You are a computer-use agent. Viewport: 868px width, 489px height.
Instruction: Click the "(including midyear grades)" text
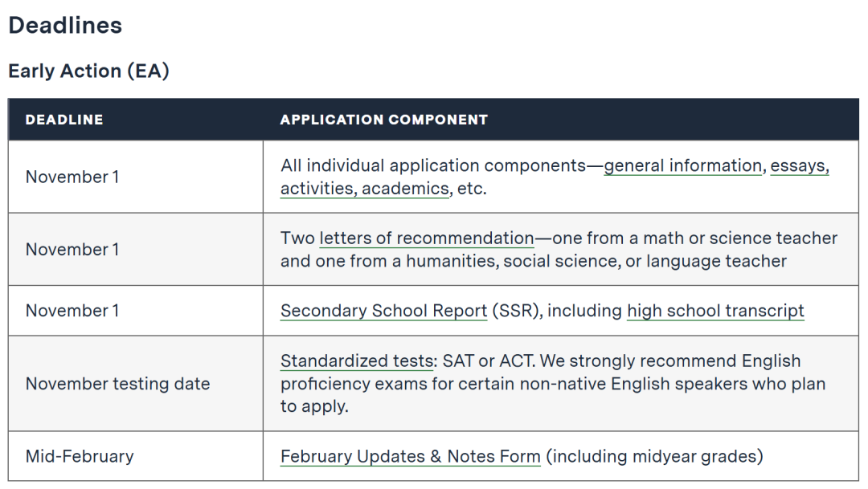click(x=654, y=457)
